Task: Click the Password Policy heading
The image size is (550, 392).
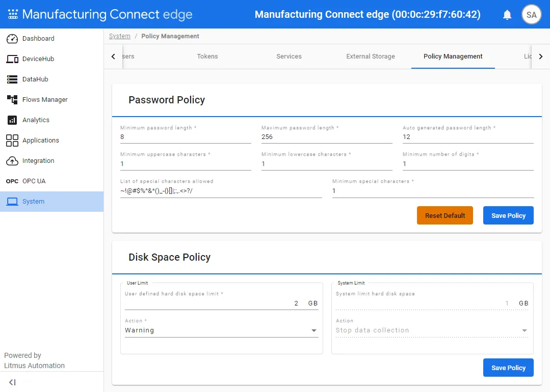Action: tap(167, 100)
